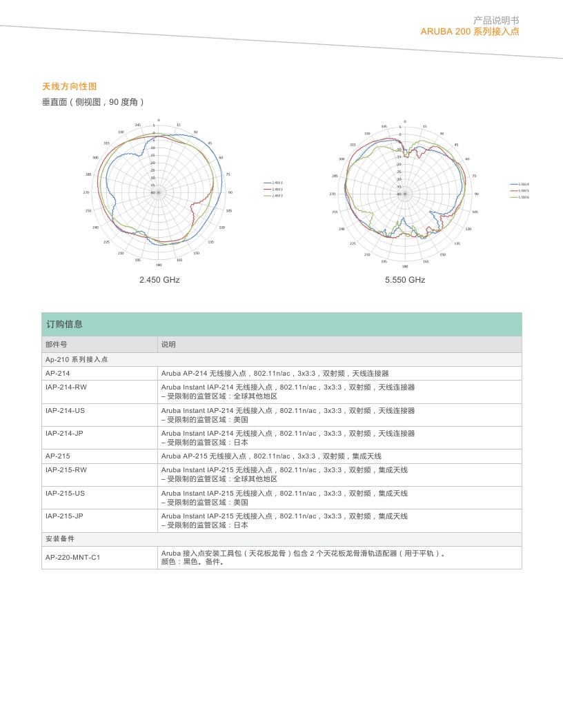Select the IAP-215-JP part number
The height and width of the screenshot is (728, 563).
pyautogui.click(x=65, y=516)
